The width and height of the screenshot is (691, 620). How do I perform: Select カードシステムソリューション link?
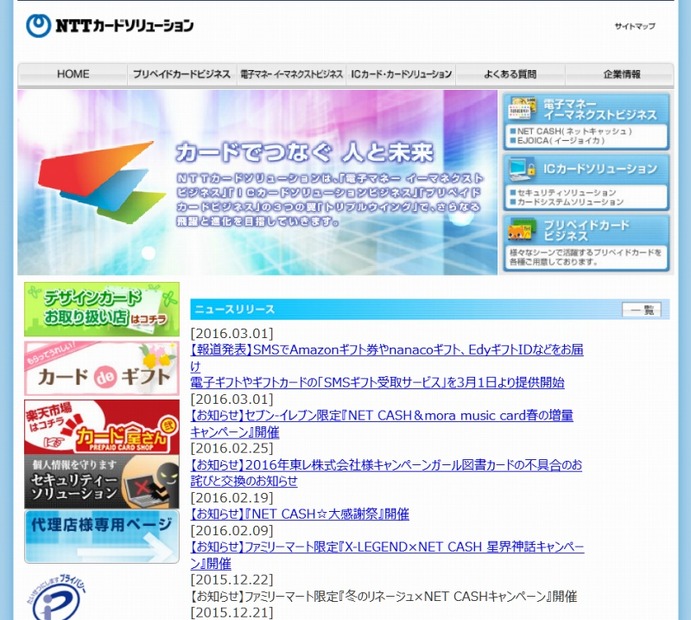tap(567, 202)
